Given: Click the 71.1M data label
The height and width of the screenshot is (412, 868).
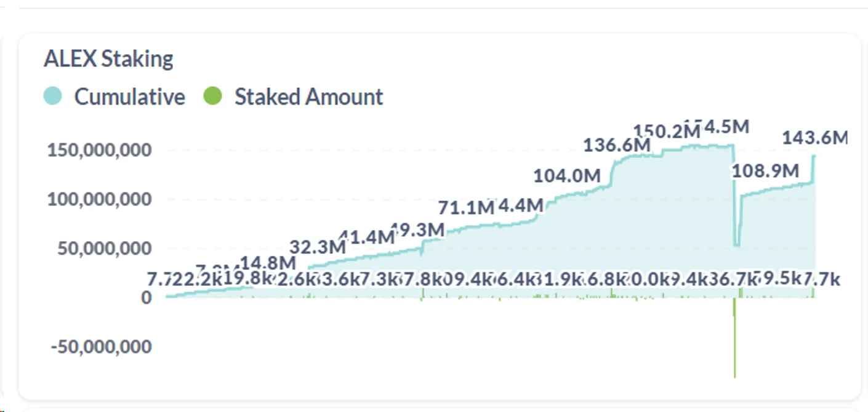Looking at the screenshot, I should point(466,208).
